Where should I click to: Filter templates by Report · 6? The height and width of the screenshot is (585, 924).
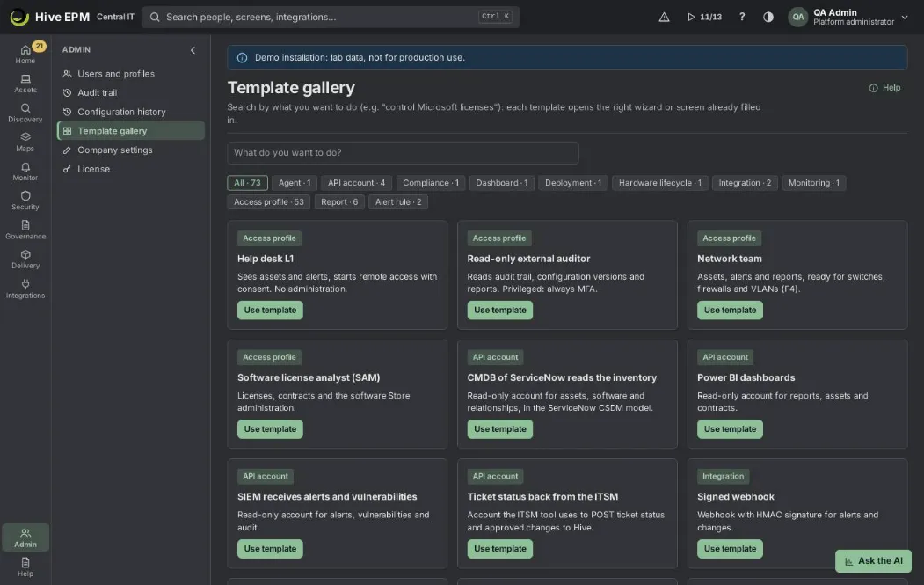coord(339,201)
